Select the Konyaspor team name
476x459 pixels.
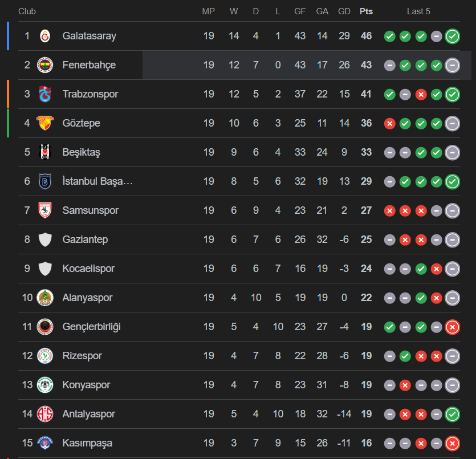(86, 385)
